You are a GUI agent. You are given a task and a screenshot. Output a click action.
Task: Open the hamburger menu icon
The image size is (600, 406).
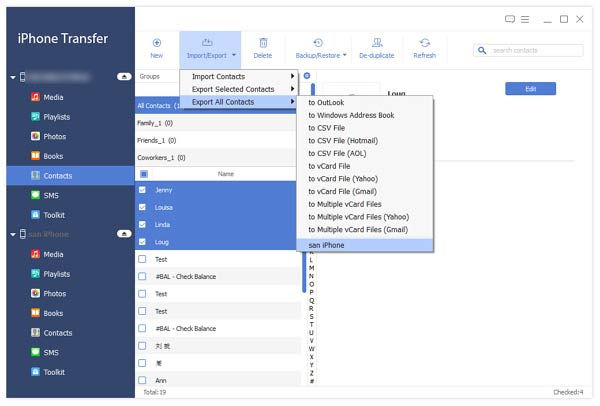[525, 19]
